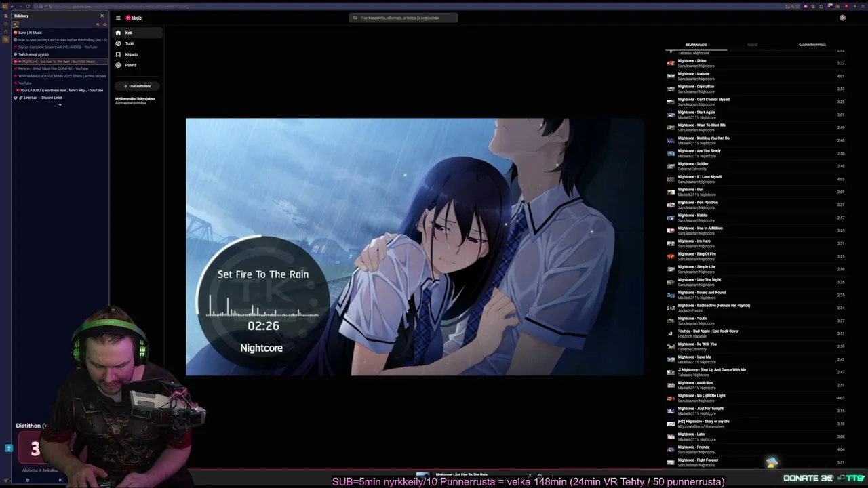
Task: Click thumbnail of Nightcore - Addiction
Action: click(x=671, y=385)
